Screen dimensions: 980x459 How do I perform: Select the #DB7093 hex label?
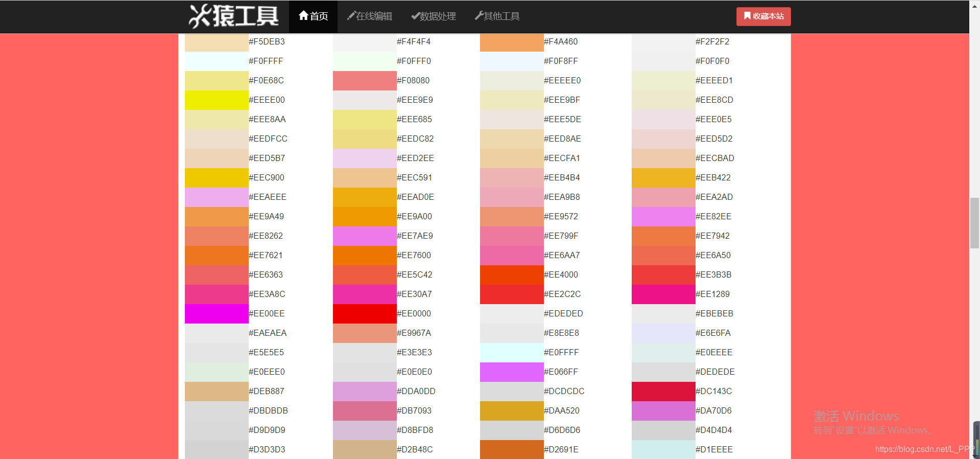(x=414, y=411)
